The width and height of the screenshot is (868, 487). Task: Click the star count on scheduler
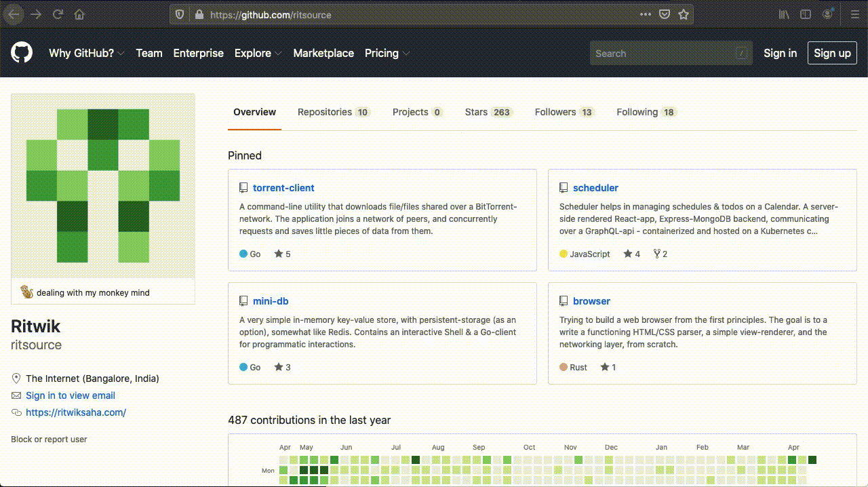click(632, 254)
